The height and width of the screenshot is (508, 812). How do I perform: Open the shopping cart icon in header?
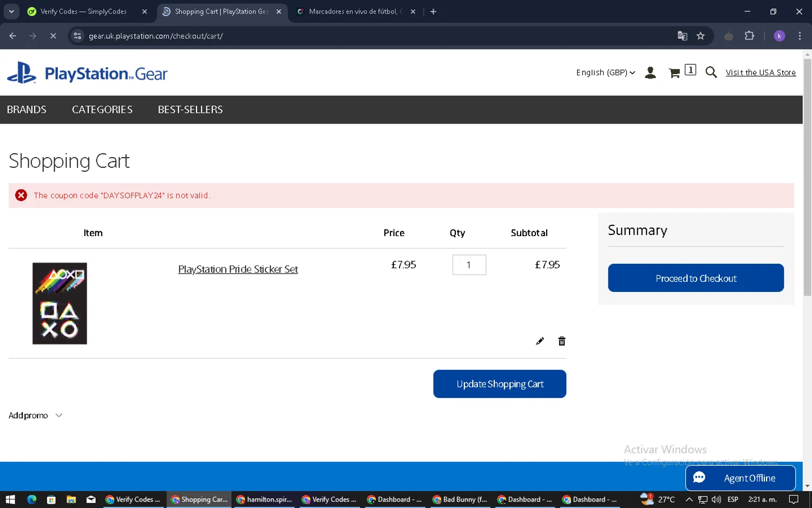pyautogui.click(x=675, y=73)
